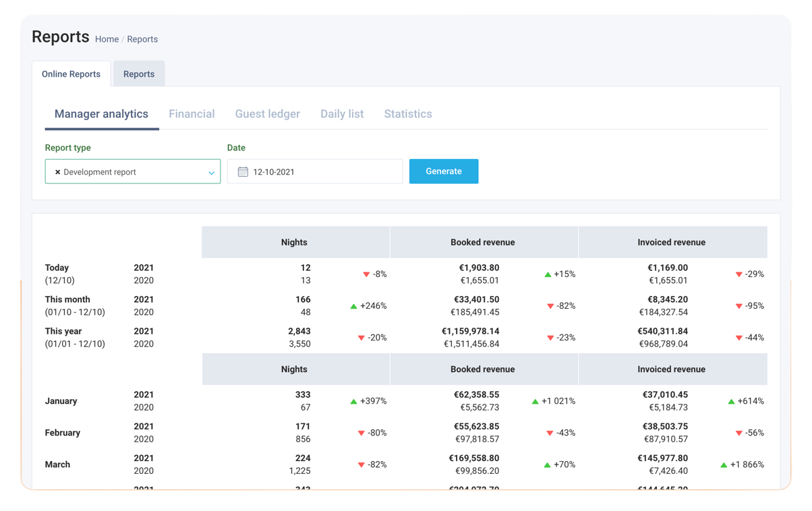
Task: Select the Online Reports tab
Action: [x=71, y=74]
